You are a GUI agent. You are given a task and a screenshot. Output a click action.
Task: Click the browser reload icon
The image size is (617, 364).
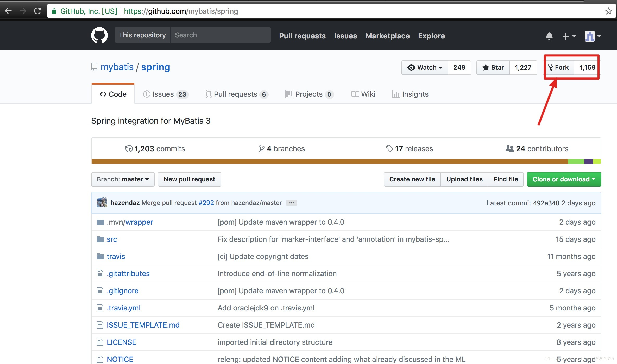[x=37, y=11]
